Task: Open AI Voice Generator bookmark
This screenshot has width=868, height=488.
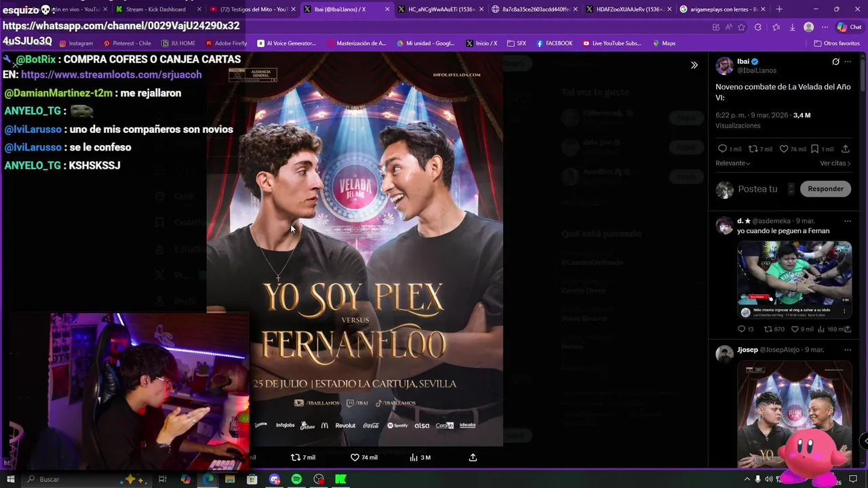Action: [286, 43]
